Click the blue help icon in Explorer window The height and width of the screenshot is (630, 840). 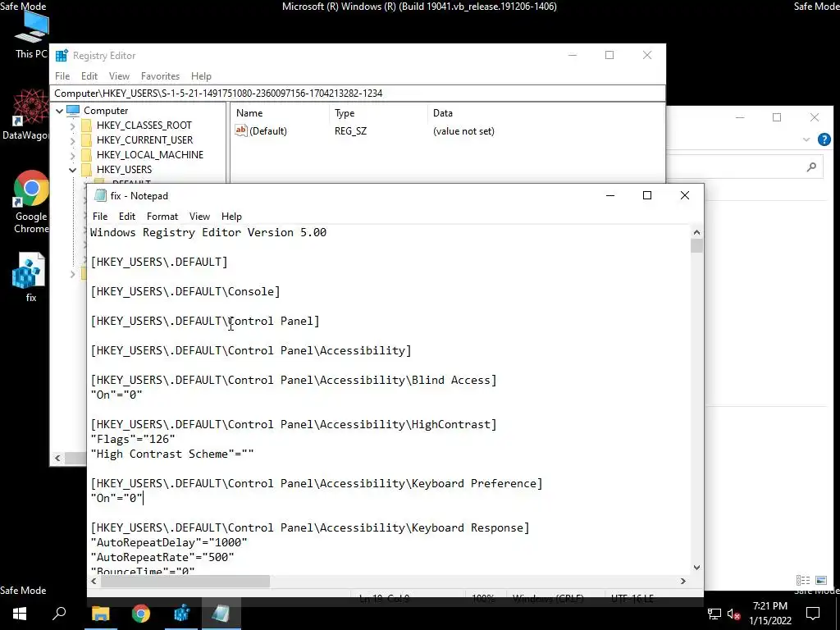tap(824, 139)
